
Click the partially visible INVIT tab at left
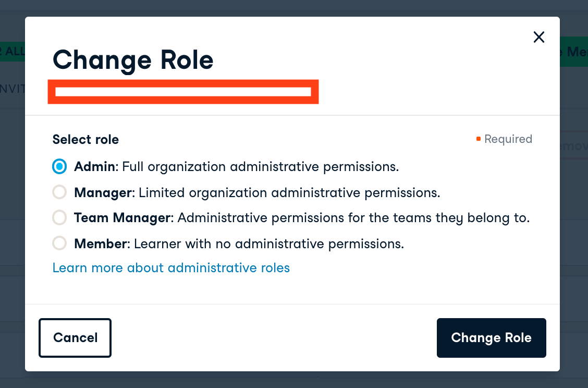pyautogui.click(x=13, y=89)
